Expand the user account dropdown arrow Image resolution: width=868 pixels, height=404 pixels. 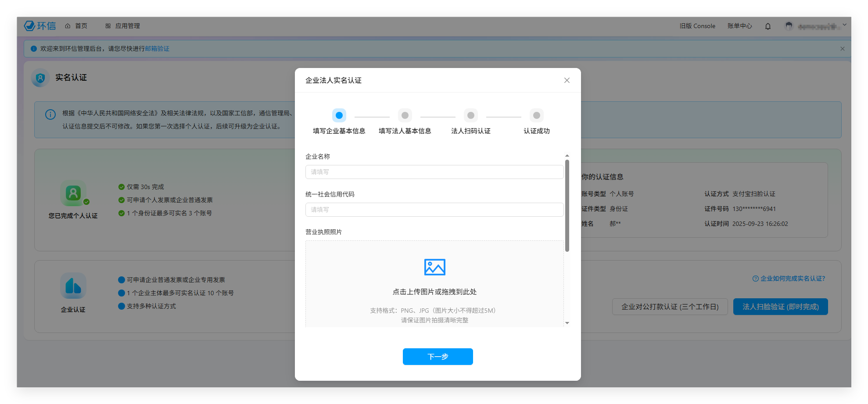844,25
